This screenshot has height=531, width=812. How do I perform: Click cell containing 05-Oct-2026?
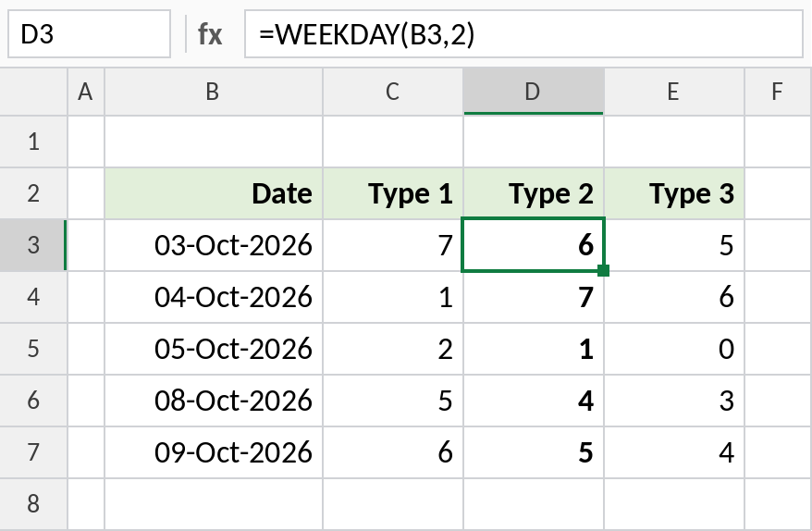pyautogui.click(x=214, y=349)
